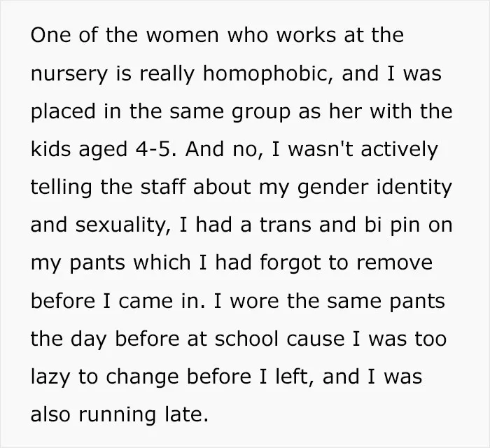Click the word "women" in the first line
Screen dimensions: 490x448
(x=183, y=35)
